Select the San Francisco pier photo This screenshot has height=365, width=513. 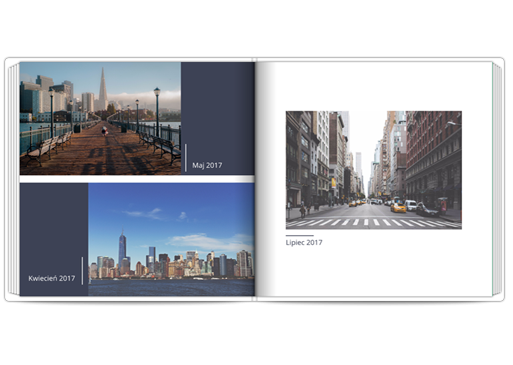100,118
